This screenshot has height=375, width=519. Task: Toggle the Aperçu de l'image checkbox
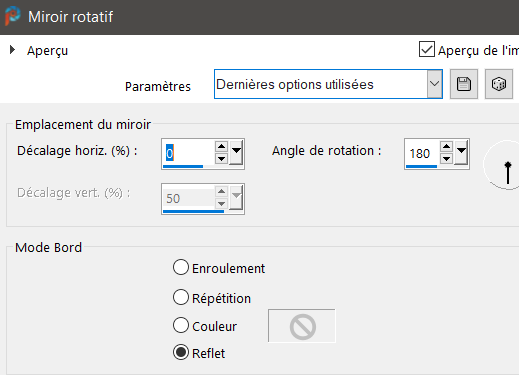pyautogui.click(x=427, y=49)
